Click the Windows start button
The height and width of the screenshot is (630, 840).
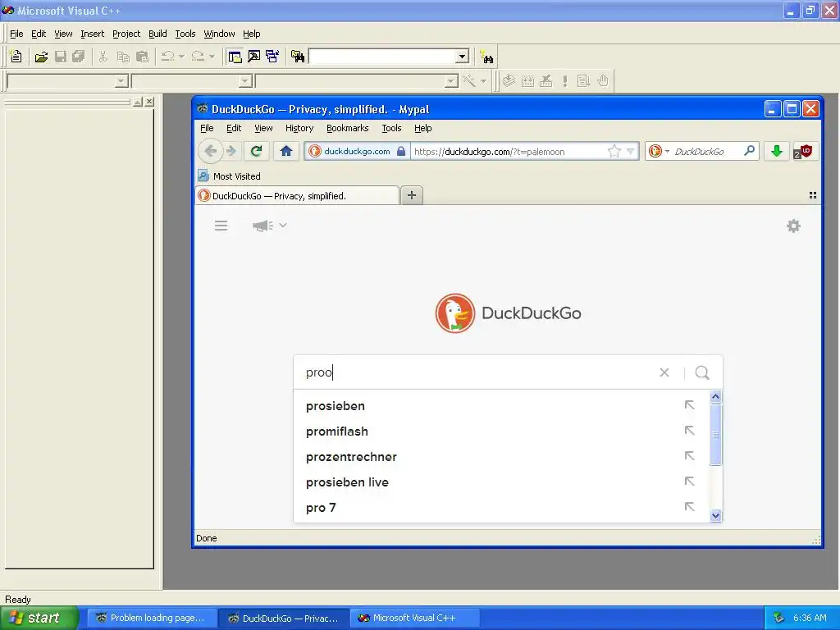coord(39,618)
